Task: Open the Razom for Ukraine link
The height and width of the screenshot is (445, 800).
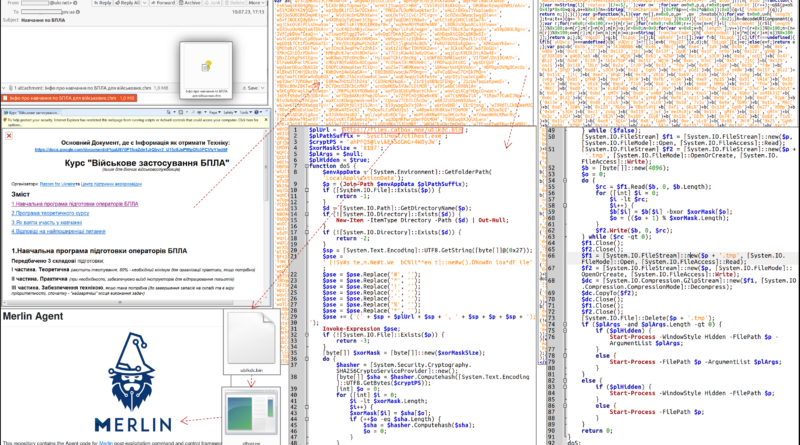Action: [x=57, y=184]
